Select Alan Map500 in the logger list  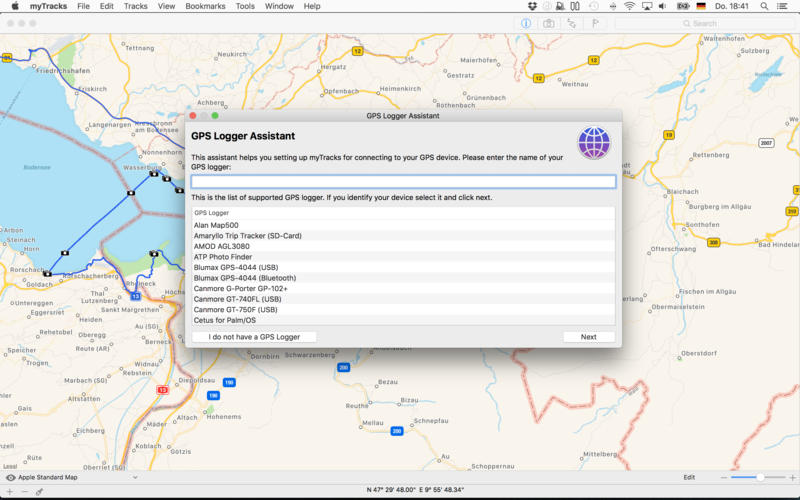coord(403,225)
